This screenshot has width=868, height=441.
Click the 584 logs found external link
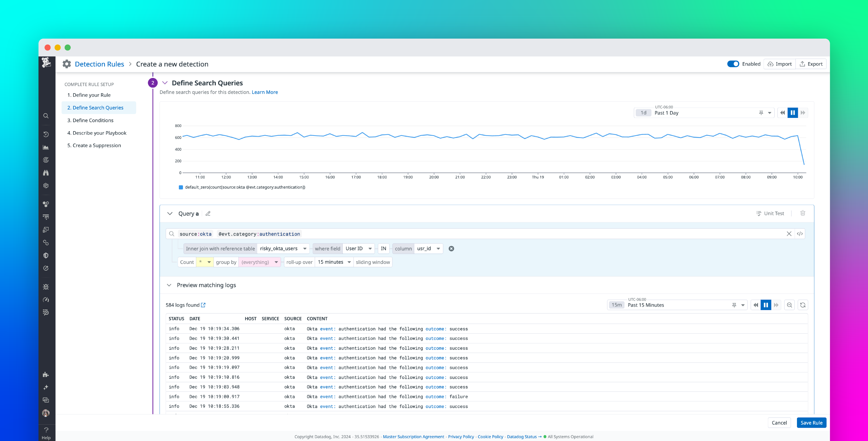click(x=203, y=305)
